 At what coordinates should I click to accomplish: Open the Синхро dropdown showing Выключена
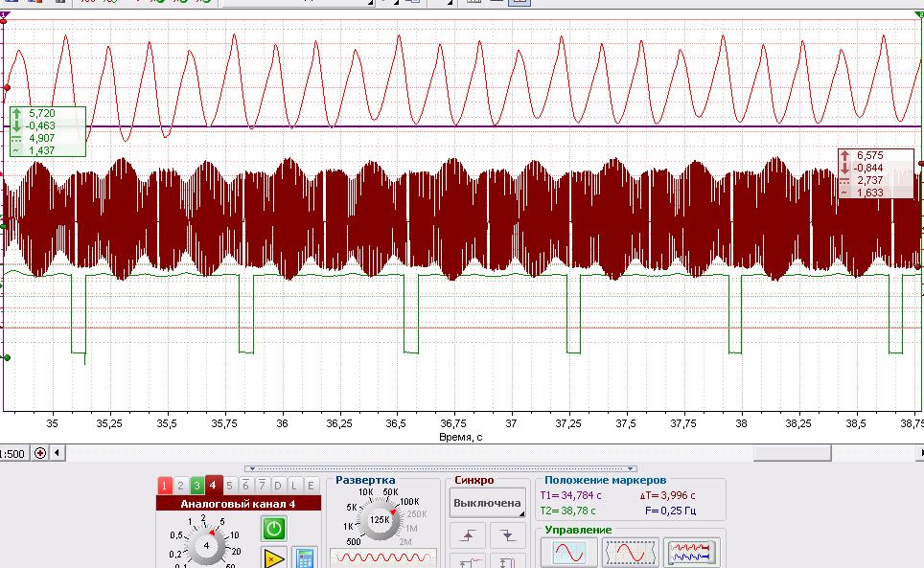(487, 503)
